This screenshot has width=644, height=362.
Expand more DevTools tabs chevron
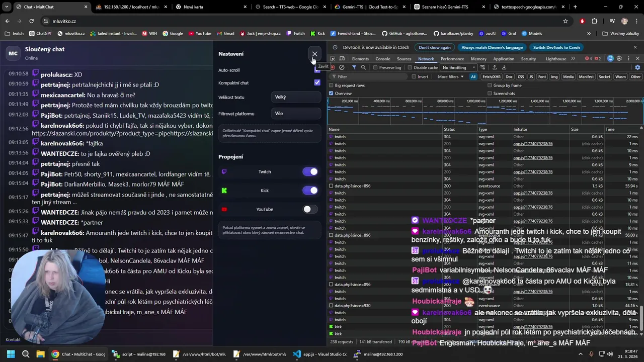[x=573, y=59]
